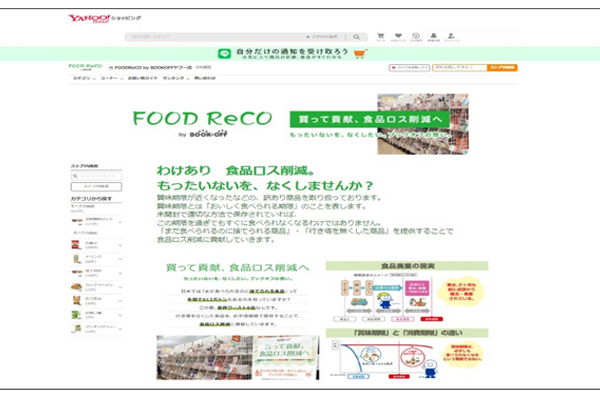
Task: Expand the ドリンク category chevron
Action: point(120,259)
